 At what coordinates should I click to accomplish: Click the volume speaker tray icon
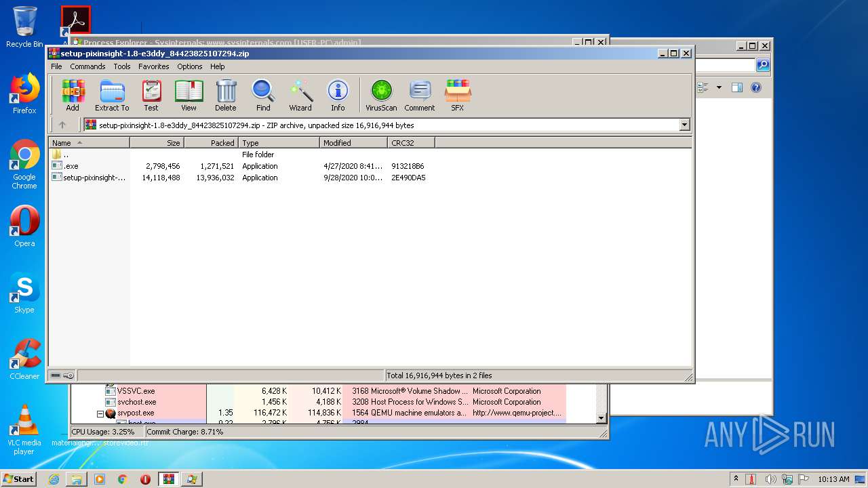pos(770,479)
